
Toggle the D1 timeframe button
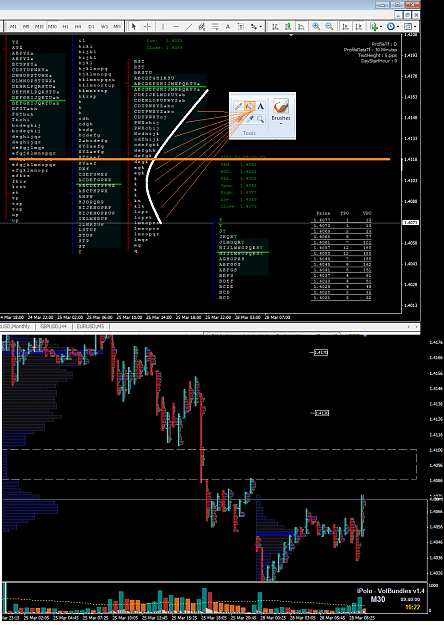(x=91, y=26)
